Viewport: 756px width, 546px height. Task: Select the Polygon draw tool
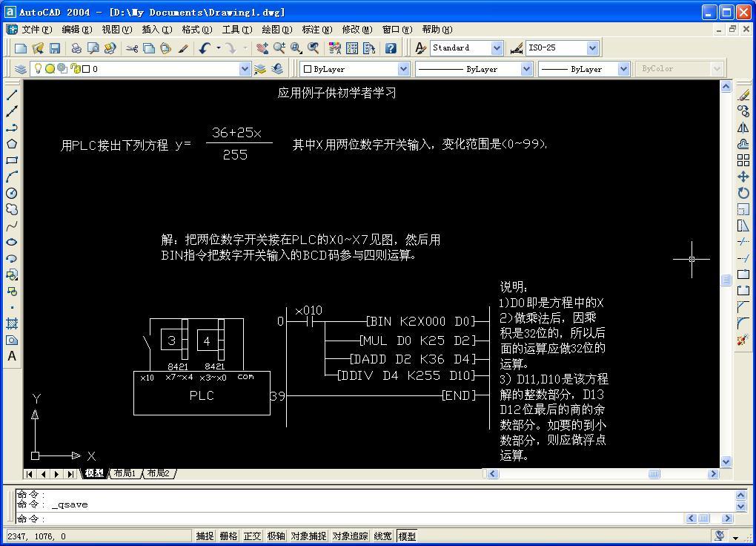tap(12, 144)
